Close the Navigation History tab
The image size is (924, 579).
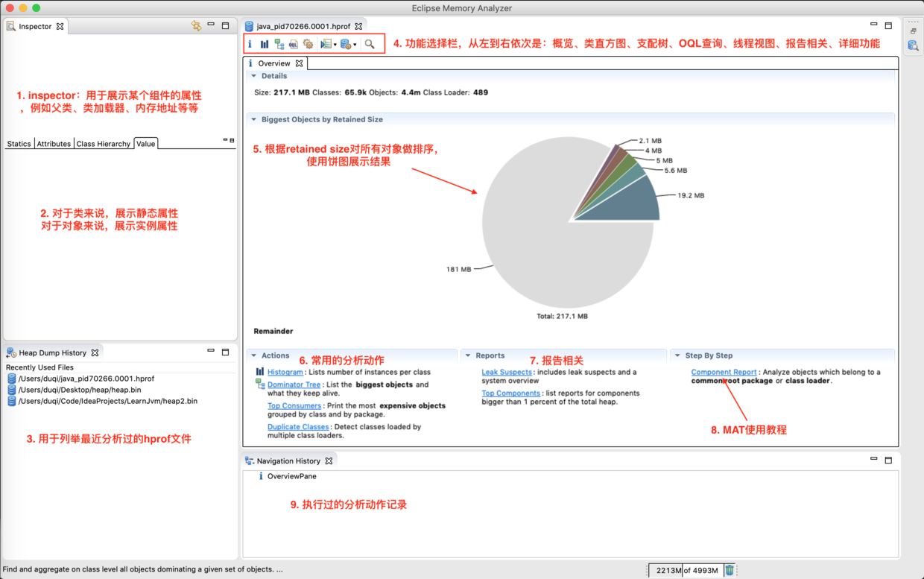click(x=329, y=461)
